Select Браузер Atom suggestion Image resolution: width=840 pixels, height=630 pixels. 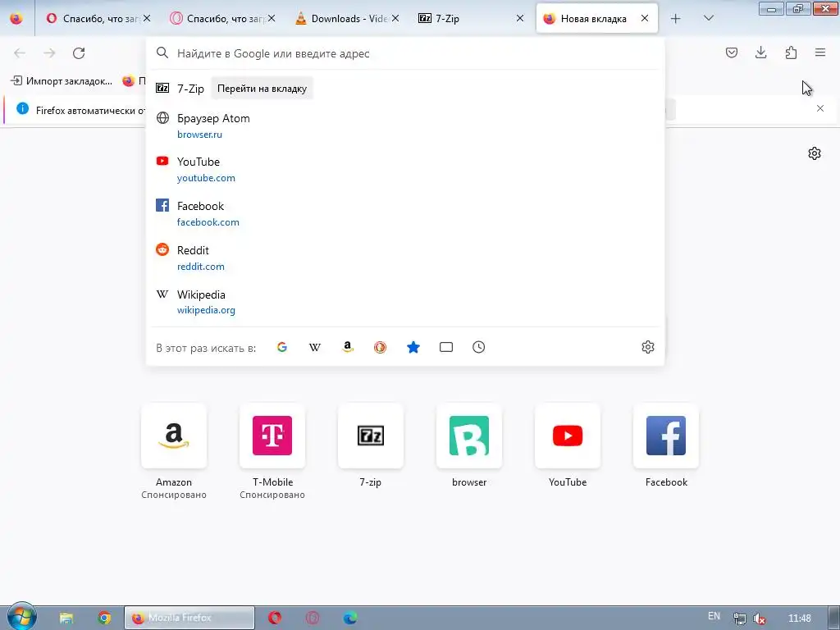[x=405, y=126]
